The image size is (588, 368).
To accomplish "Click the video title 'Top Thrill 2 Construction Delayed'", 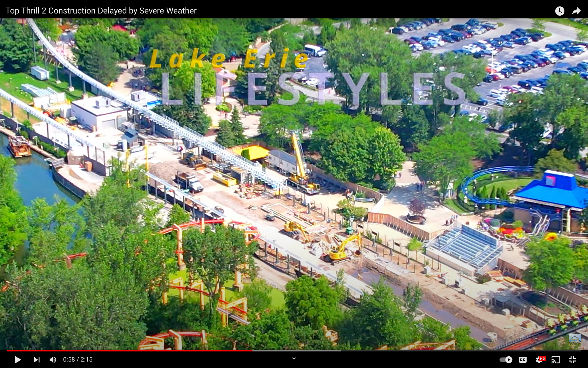I will (x=101, y=11).
